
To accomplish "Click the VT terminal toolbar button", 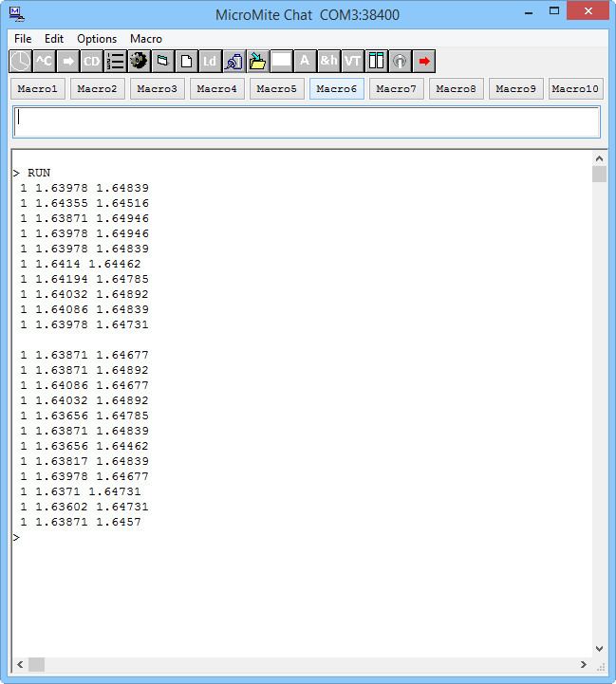I will 352,61.
